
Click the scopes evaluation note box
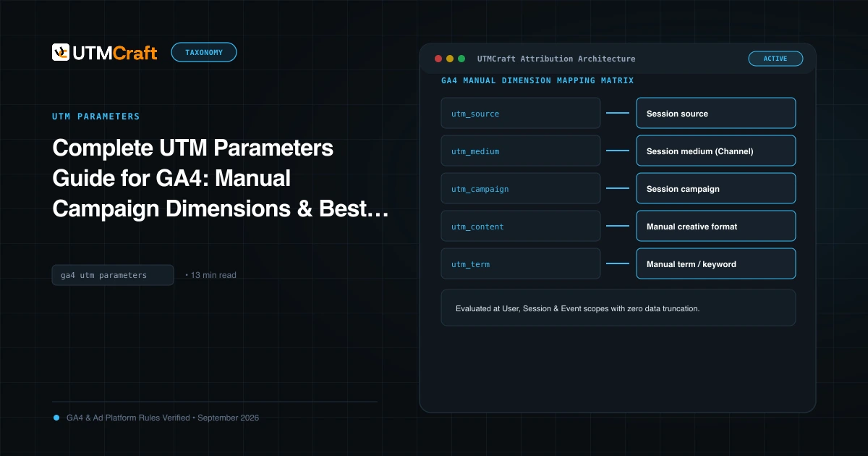(618, 308)
